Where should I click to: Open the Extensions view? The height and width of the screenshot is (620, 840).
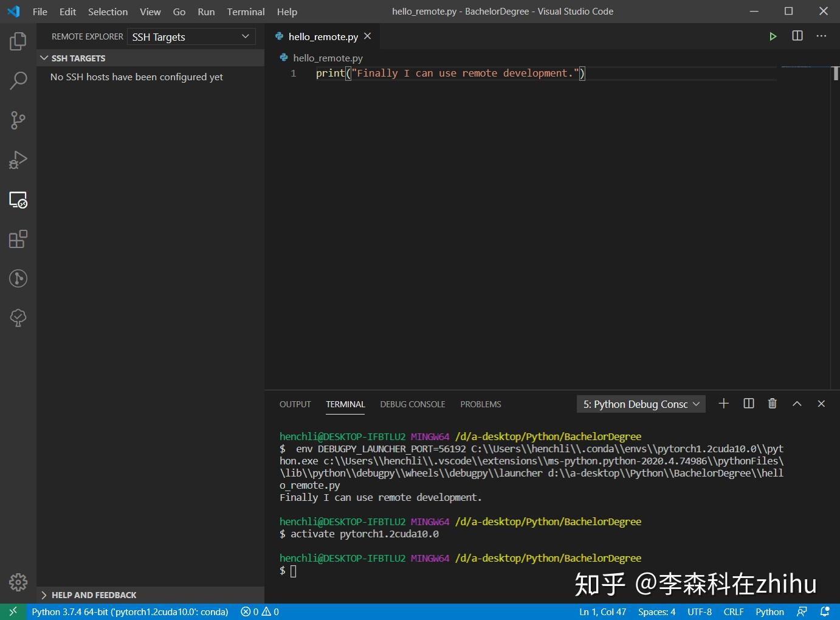[18, 239]
